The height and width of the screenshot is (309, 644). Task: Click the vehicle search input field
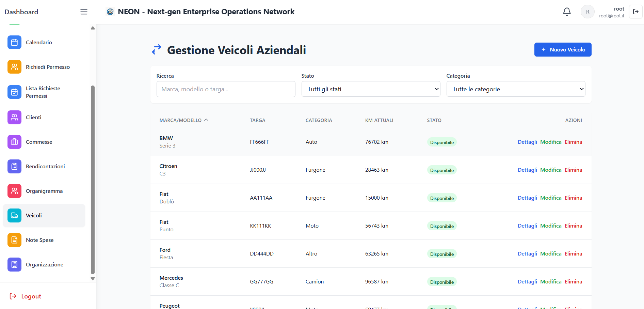tap(226, 89)
